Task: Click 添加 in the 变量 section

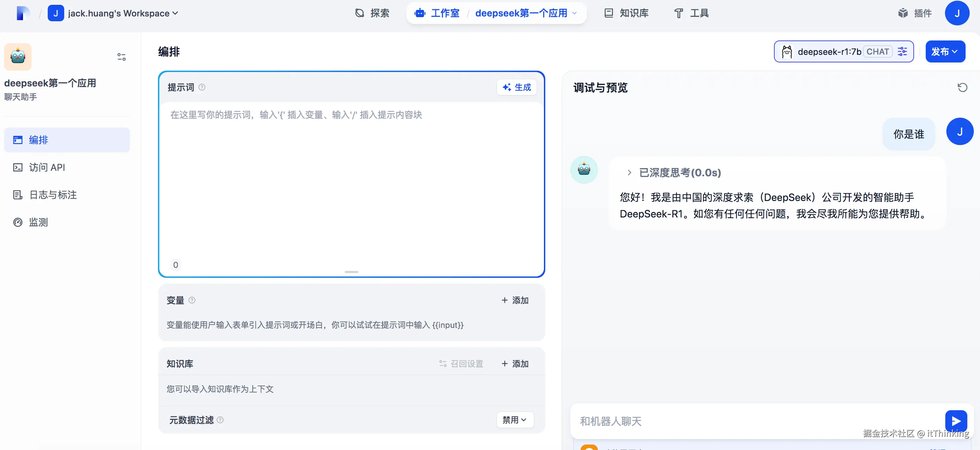Action: pos(515,300)
